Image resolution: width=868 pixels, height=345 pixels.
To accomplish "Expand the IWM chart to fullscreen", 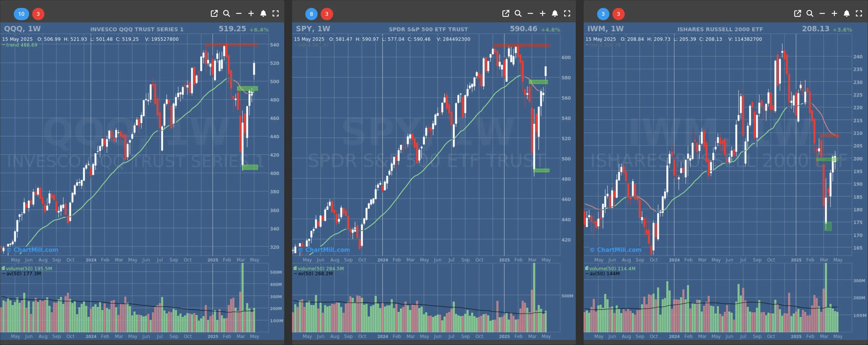I will click(x=859, y=14).
